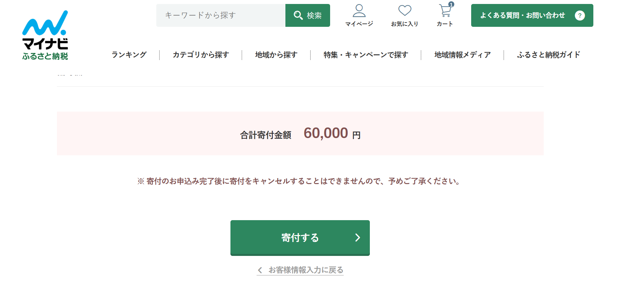Open the ランキング menu
Screen dimensions: 644x290
[x=129, y=55]
